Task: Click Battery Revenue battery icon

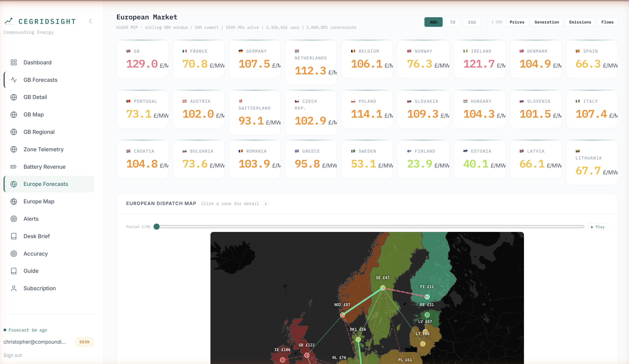Action: pyautogui.click(x=14, y=167)
